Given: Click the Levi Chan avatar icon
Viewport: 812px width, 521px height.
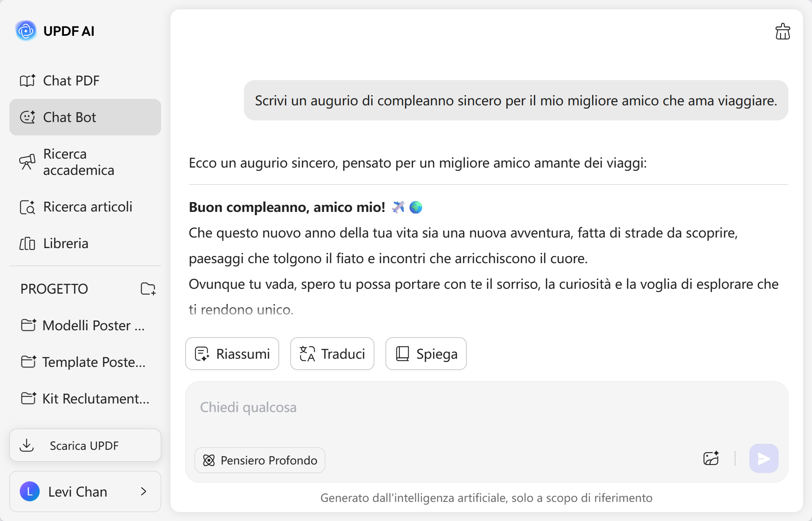Looking at the screenshot, I should [30, 491].
